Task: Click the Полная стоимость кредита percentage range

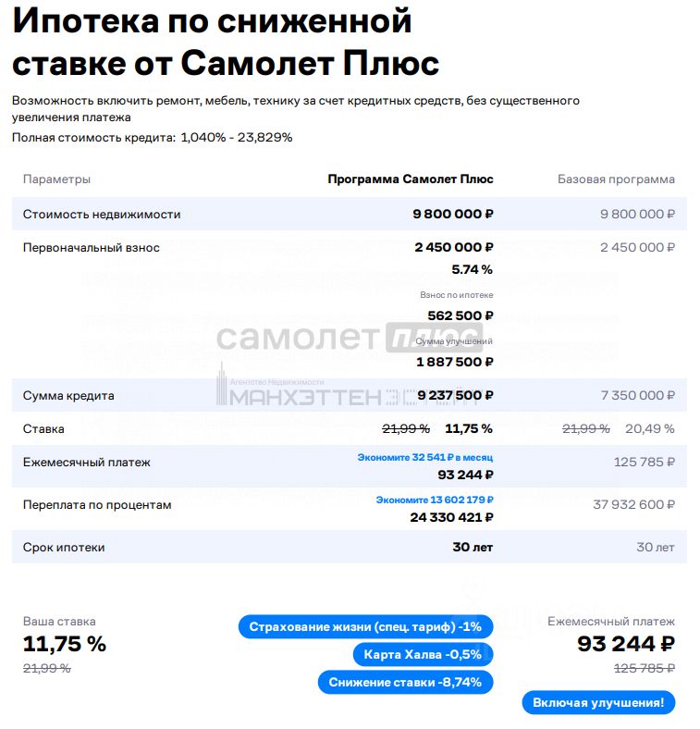Action: tap(236, 138)
